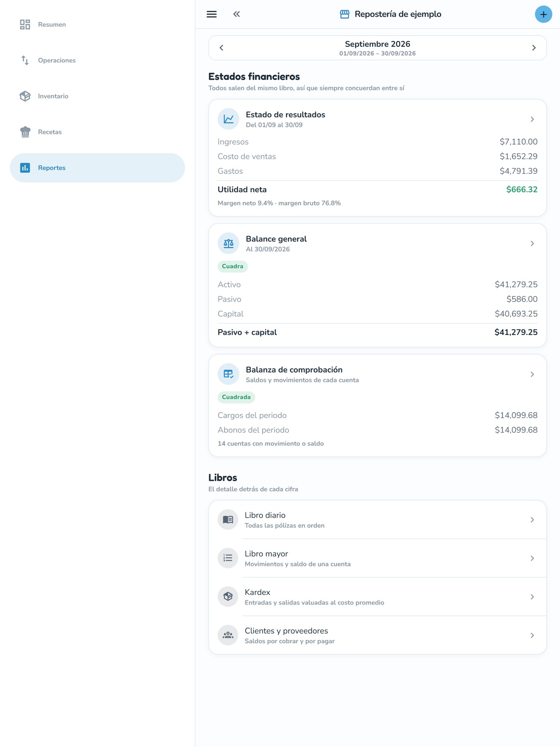
Task: Go to next month arrow
Action: [x=534, y=48]
